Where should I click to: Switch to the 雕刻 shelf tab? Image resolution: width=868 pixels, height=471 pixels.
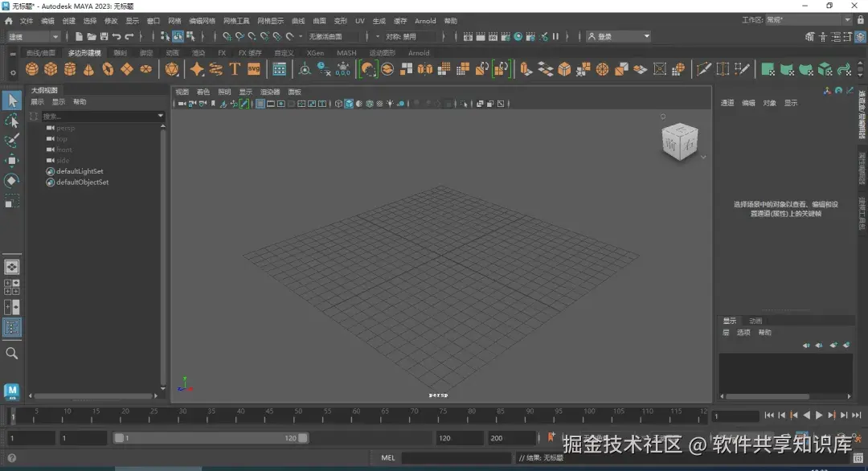[x=121, y=53]
